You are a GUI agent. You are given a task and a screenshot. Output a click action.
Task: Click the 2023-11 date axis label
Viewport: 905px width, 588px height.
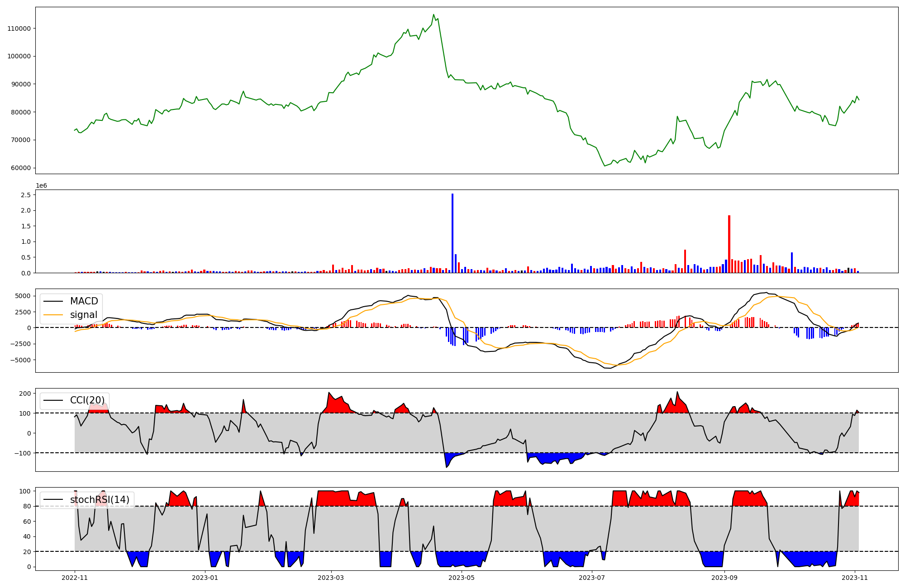[855, 577]
